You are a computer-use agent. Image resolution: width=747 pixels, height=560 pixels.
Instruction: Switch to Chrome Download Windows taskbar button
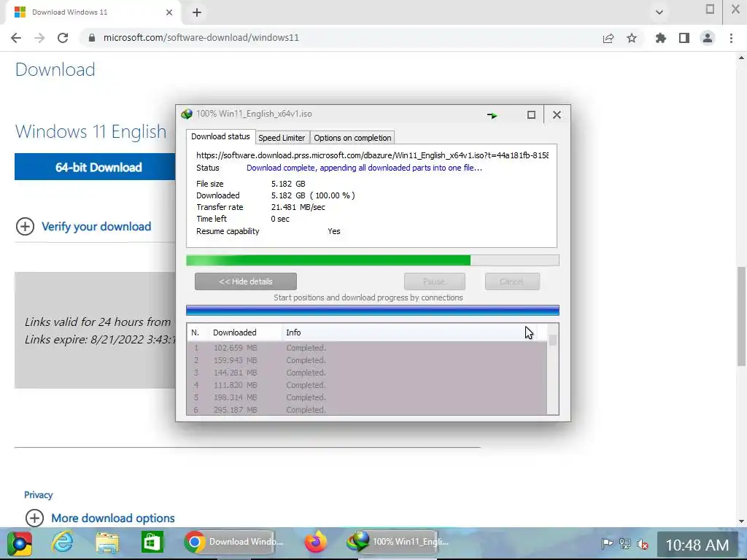[234, 542]
